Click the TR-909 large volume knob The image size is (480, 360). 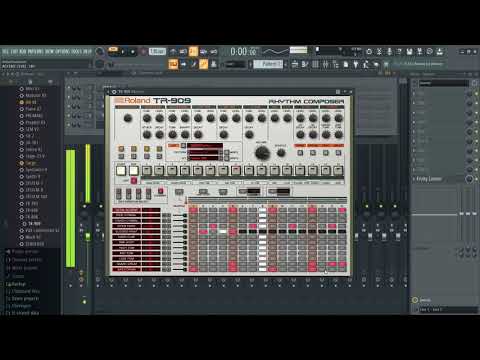[x=262, y=153]
